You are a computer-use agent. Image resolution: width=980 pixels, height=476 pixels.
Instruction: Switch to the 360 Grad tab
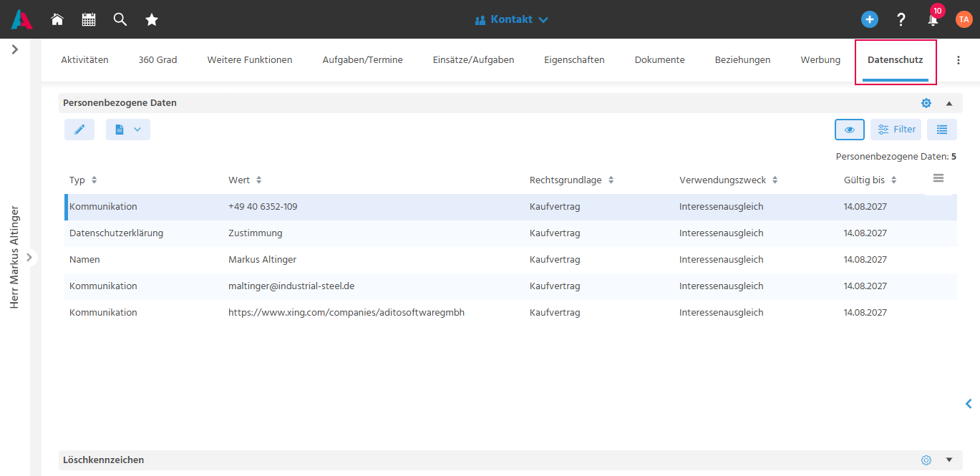tap(157, 60)
